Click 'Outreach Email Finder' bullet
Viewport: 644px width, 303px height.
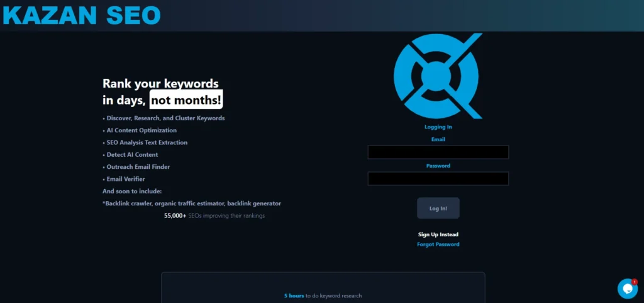138,167
